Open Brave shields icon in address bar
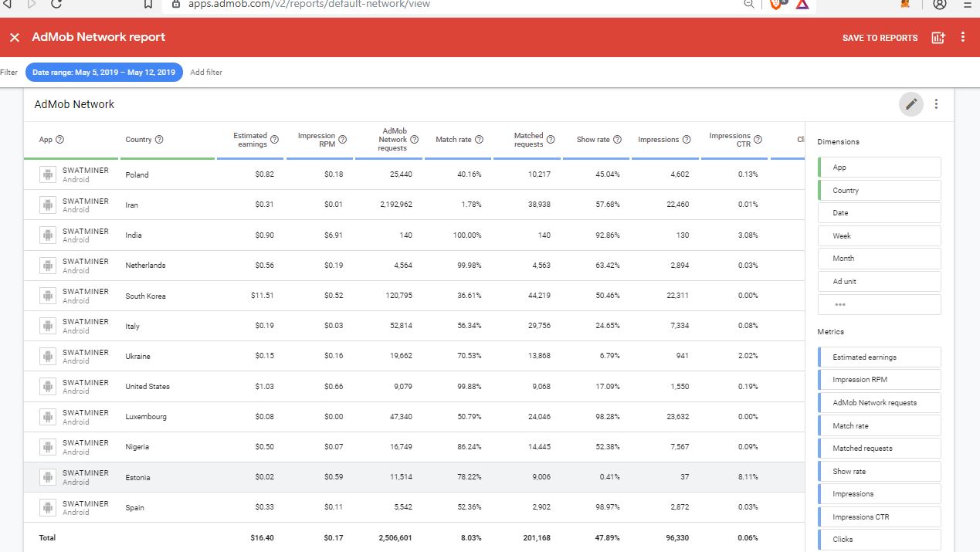 pos(777,4)
